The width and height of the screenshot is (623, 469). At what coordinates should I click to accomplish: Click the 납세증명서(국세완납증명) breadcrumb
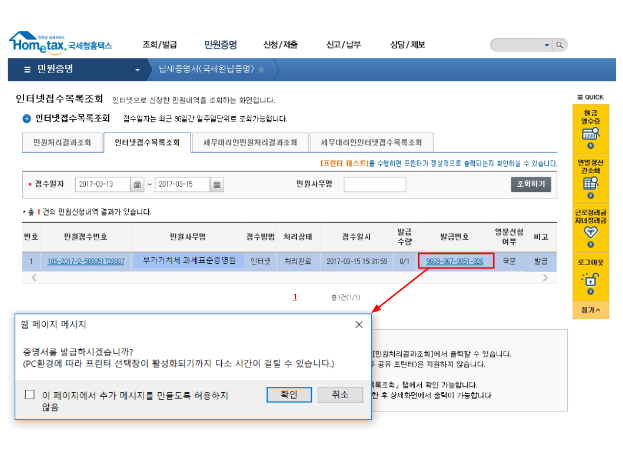pos(206,69)
